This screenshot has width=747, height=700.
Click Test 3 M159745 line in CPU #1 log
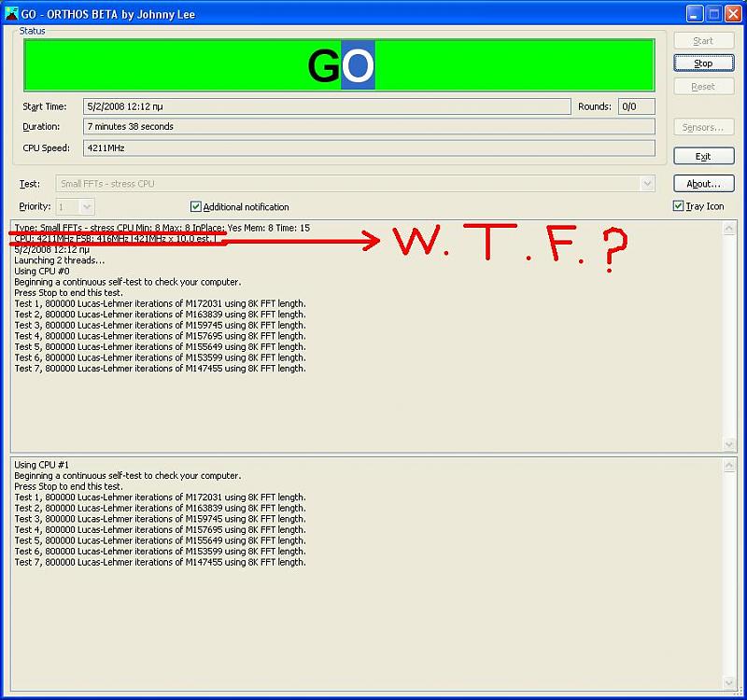point(160,519)
